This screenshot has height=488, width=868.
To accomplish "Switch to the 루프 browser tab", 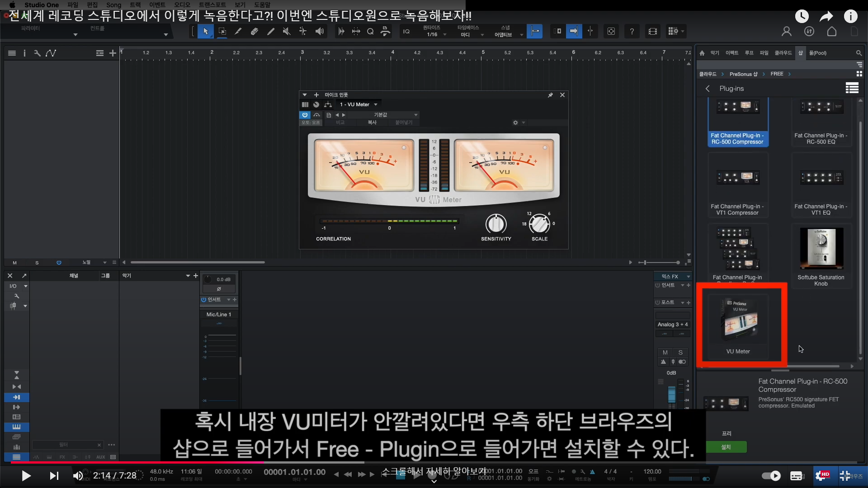I will [749, 53].
